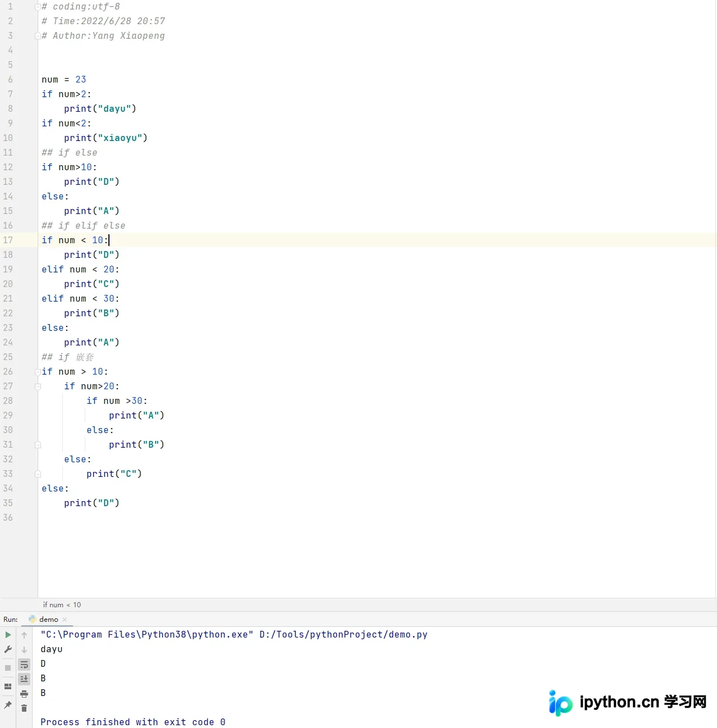717x728 pixels.
Task: Click the 'if num>10:' line 12
Action: click(69, 167)
